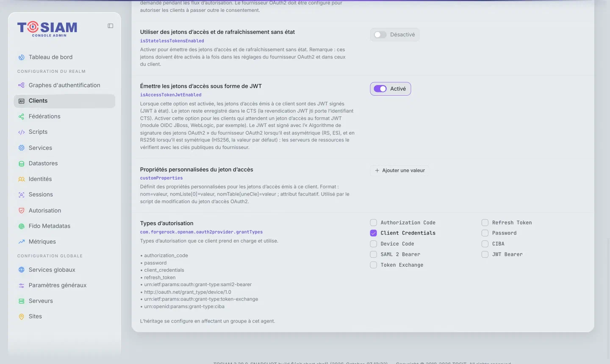Image resolution: width=610 pixels, height=364 pixels.
Task: Click the Services gear icon
Action: point(22,148)
